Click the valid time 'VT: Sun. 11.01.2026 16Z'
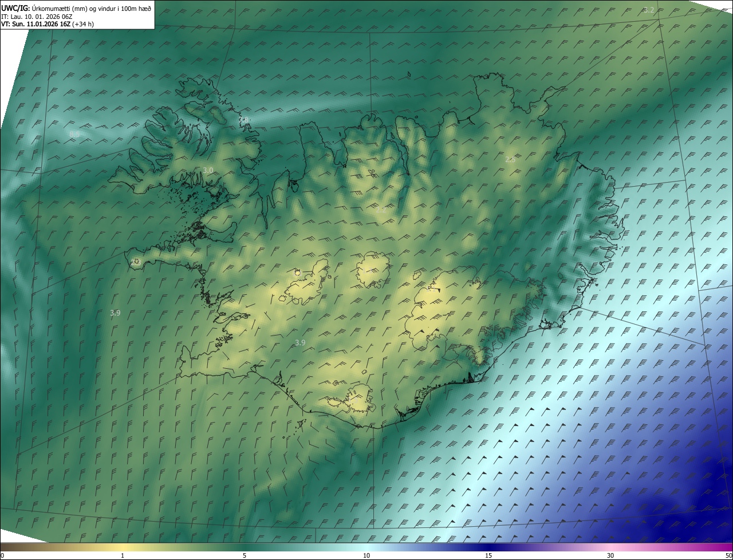 click(37, 25)
